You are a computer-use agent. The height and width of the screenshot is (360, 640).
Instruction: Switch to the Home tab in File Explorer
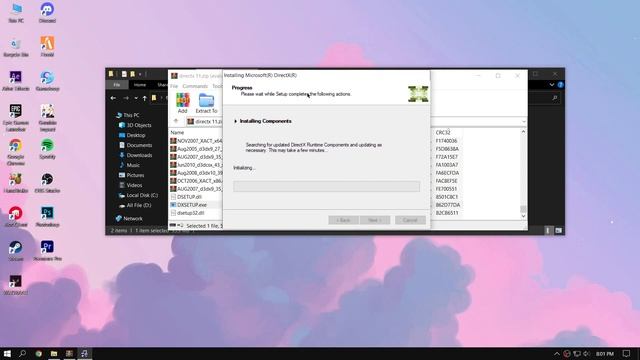click(140, 85)
